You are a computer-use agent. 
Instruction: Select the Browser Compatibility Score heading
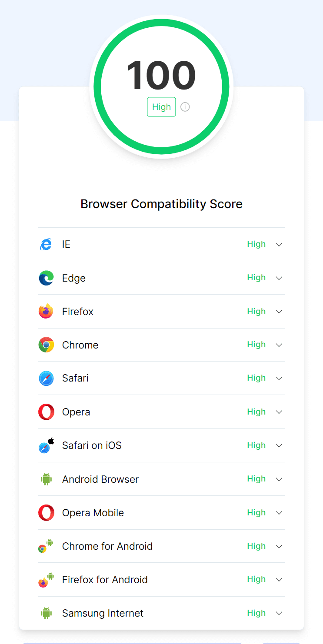(x=161, y=204)
